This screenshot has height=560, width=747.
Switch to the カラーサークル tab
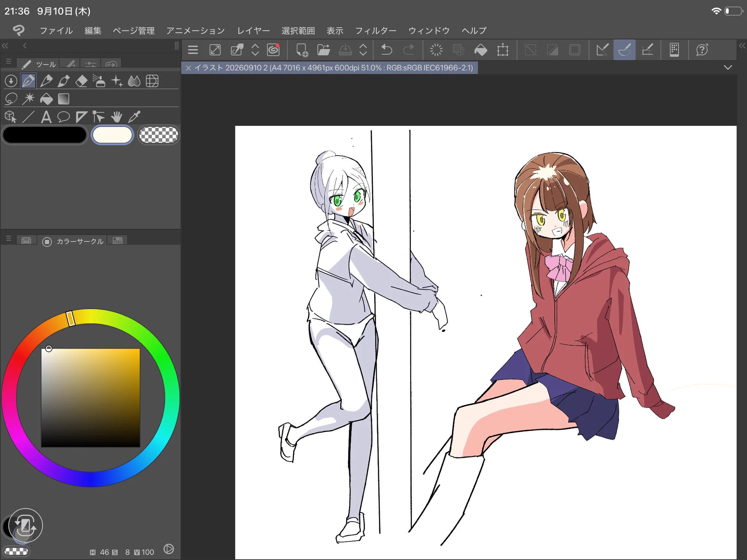(73, 241)
